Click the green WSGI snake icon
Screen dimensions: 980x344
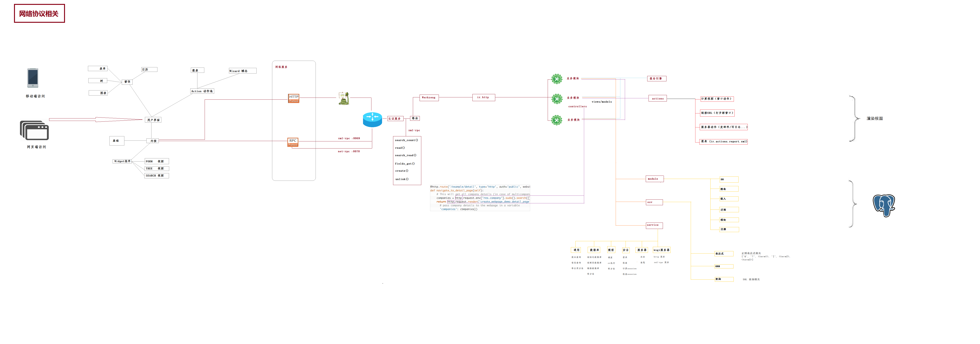click(x=344, y=98)
